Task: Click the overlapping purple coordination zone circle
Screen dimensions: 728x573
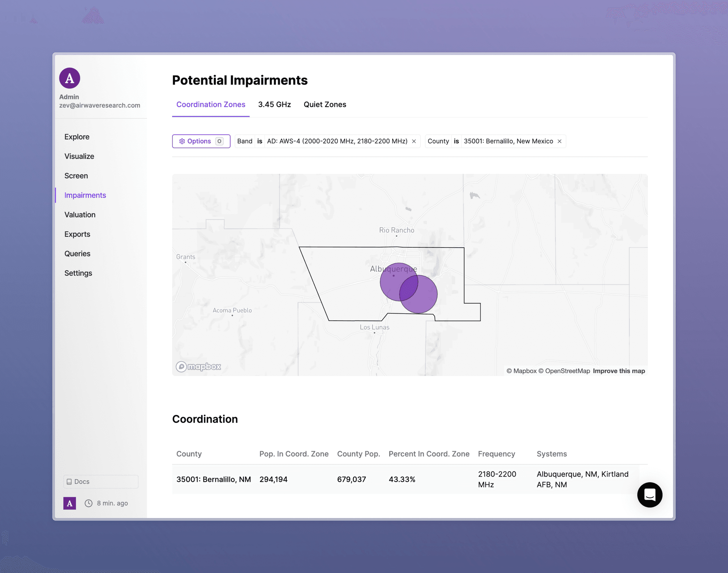Action: click(408, 289)
